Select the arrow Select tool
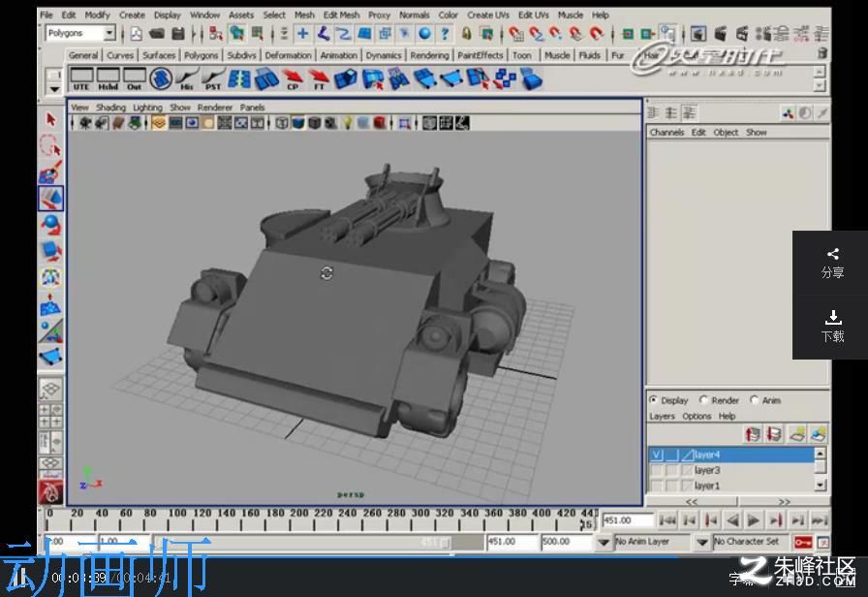 tap(51, 119)
